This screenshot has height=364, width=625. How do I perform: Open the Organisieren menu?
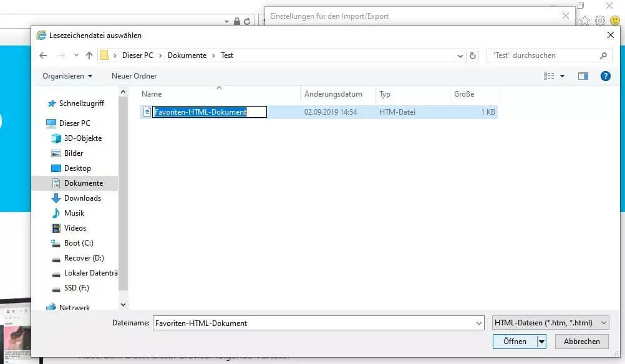click(67, 76)
